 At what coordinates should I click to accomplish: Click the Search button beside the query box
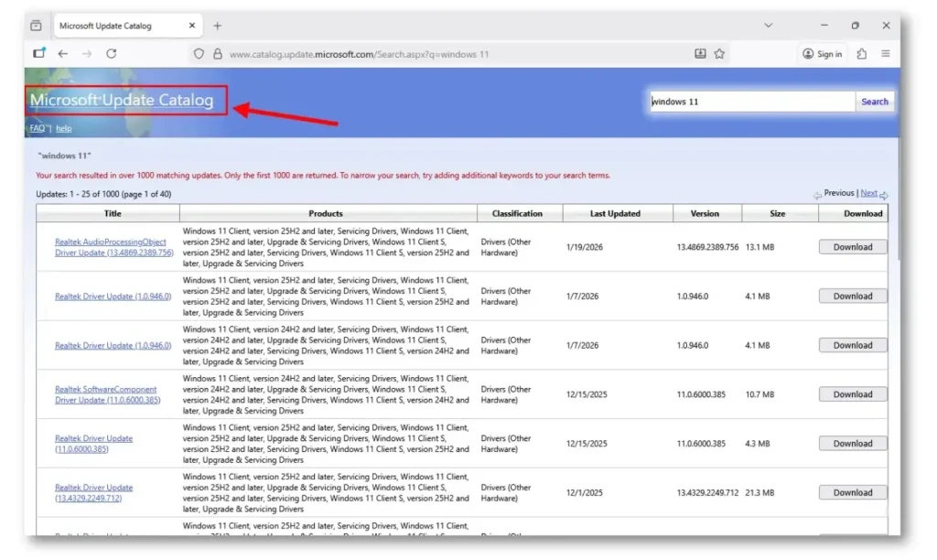click(874, 102)
